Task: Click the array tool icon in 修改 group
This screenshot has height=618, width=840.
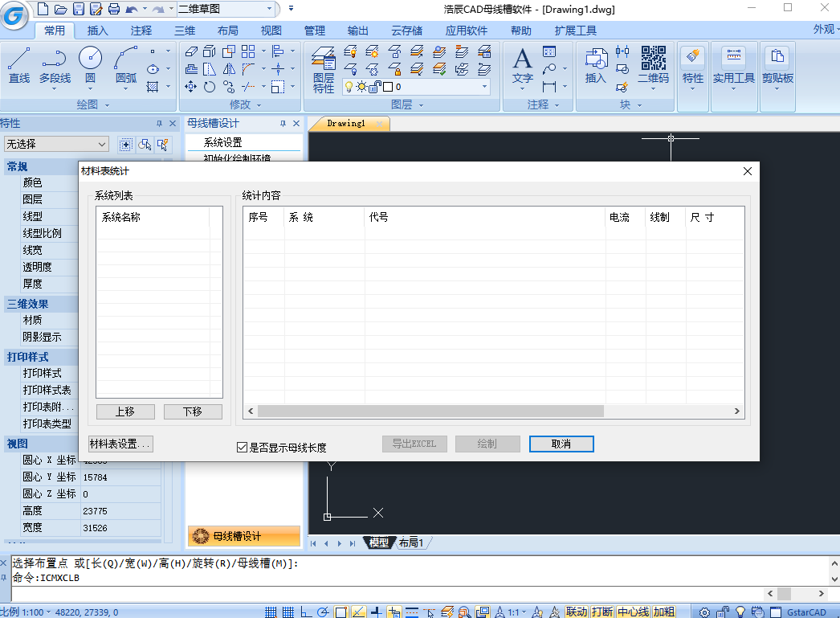Action: [248, 51]
